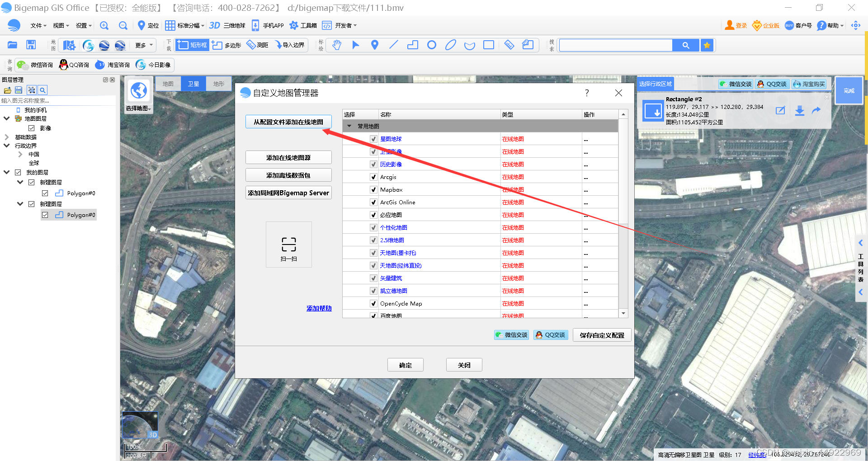
Task: Toggle the 影像 layer checkbox in layer manager
Action: (x=32, y=128)
